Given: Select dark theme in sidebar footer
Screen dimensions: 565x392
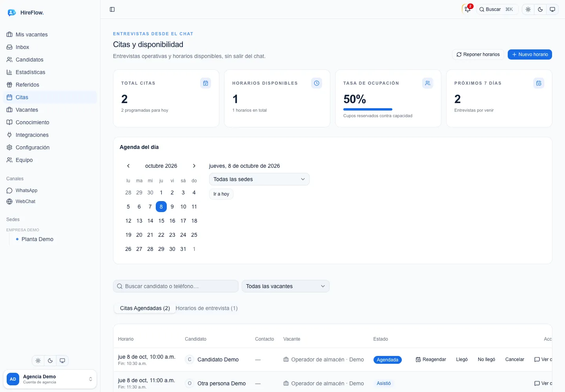Looking at the screenshot, I should pos(50,361).
